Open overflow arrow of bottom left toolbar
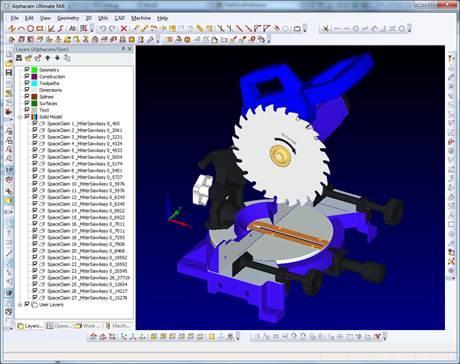Viewport: 460px width, 364px height. click(x=238, y=337)
